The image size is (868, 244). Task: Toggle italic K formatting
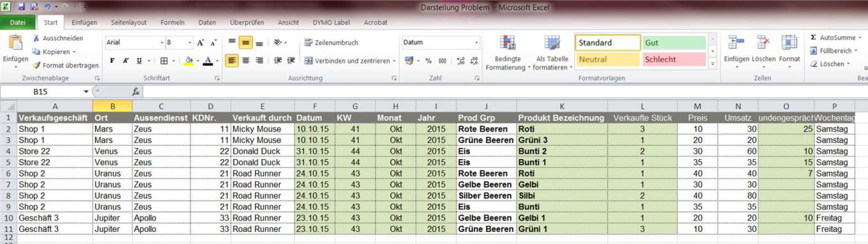pos(126,61)
